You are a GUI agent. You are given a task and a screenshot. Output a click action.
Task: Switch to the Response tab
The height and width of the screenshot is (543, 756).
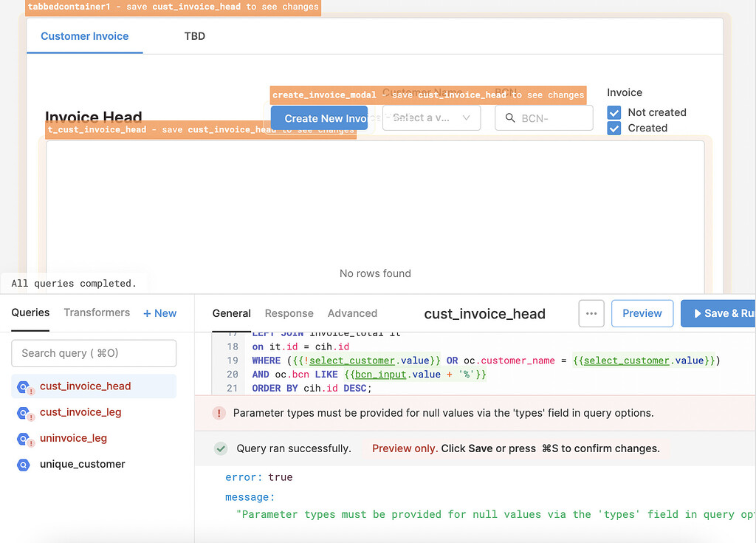pos(289,313)
